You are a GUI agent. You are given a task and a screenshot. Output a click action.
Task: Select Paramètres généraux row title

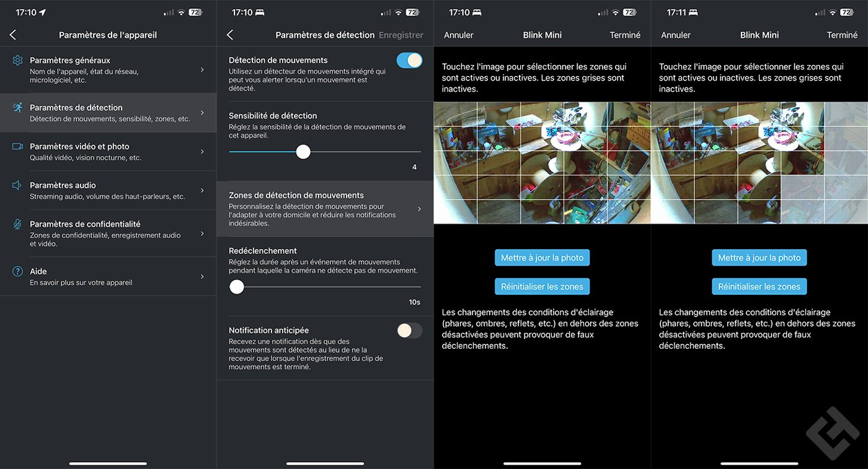(x=70, y=60)
